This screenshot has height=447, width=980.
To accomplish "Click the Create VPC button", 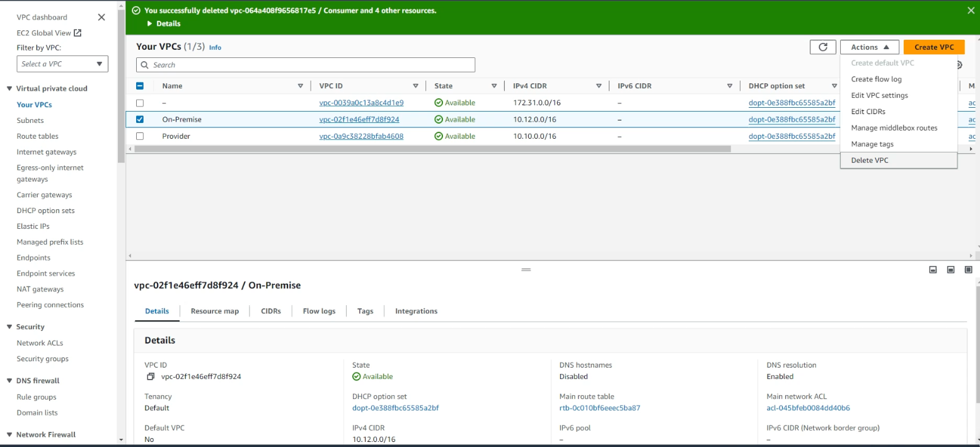I will pos(933,47).
